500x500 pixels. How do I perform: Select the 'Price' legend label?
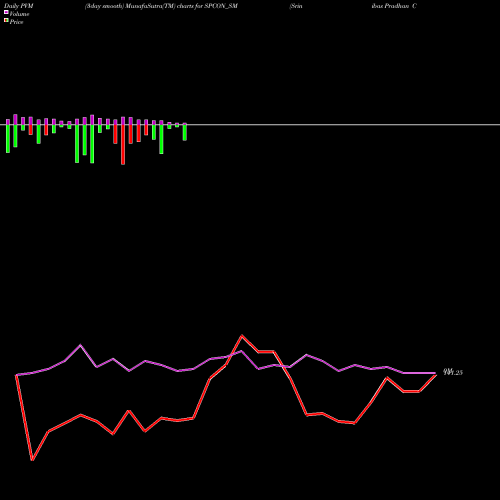(x=16, y=22)
